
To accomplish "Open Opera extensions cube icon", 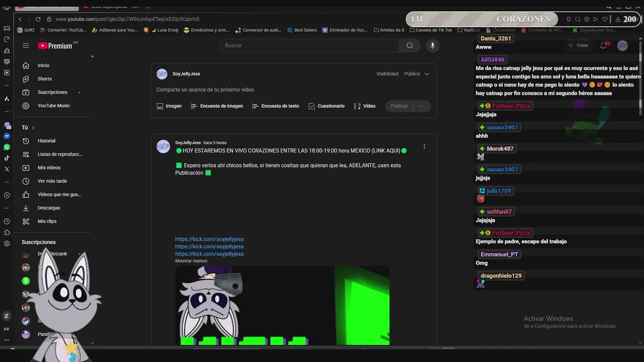I will [7, 232].
